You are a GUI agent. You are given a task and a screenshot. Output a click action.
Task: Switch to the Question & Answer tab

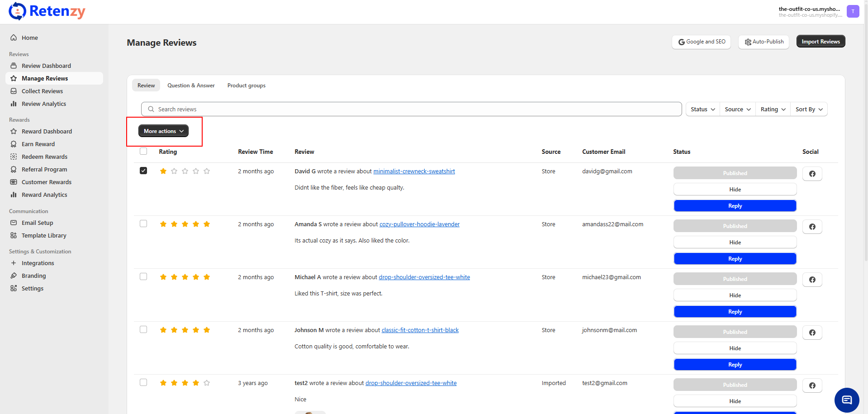point(191,86)
